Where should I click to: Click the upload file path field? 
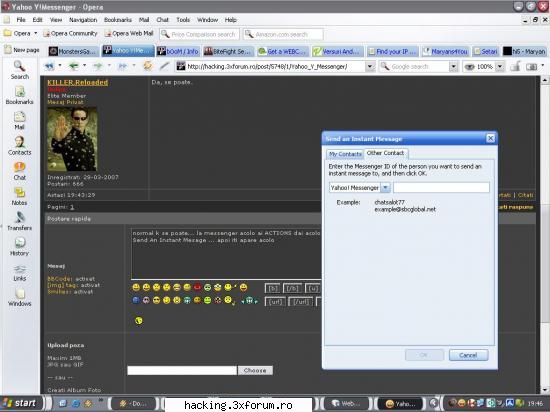tap(182, 371)
